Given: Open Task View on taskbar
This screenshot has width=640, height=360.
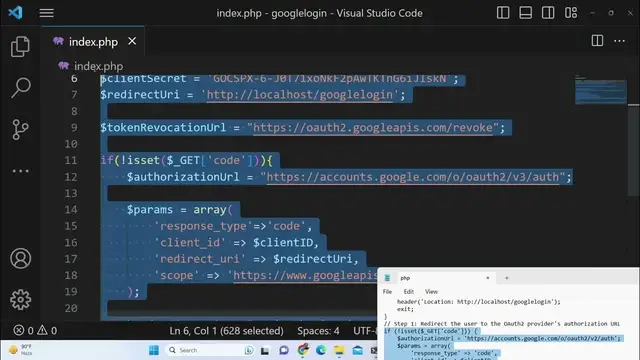Looking at the screenshot, I should 265,350.
